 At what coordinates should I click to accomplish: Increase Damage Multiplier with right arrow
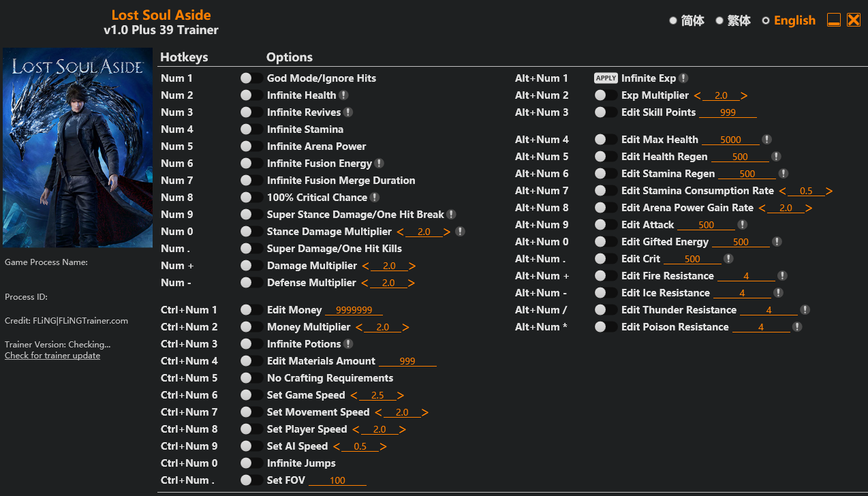click(x=412, y=266)
